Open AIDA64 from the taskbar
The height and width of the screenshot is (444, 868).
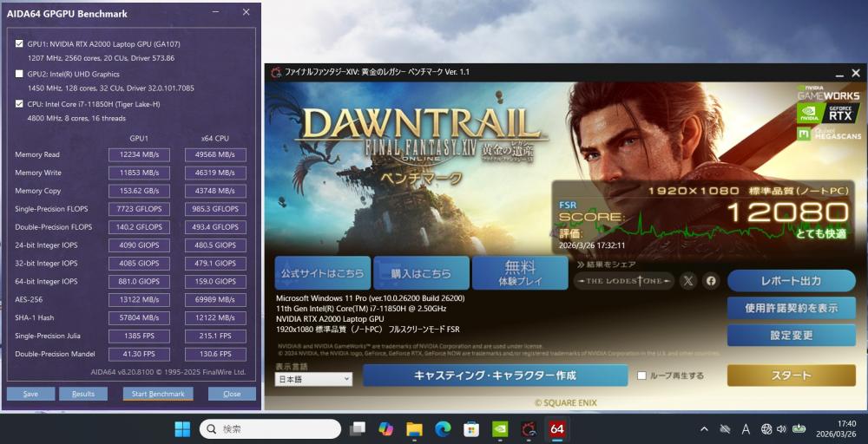pyautogui.click(x=557, y=428)
